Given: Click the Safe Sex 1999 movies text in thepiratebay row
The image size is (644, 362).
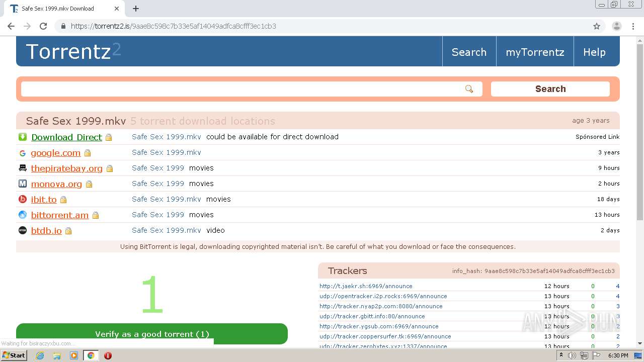Looking at the screenshot, I should (x=173, y=168).
